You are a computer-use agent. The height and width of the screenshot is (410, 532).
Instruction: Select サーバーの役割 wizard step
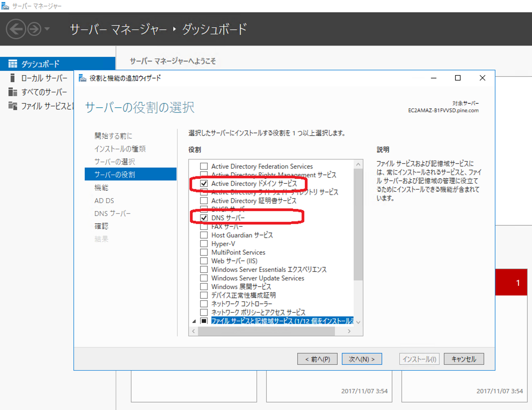pos(130,174)
